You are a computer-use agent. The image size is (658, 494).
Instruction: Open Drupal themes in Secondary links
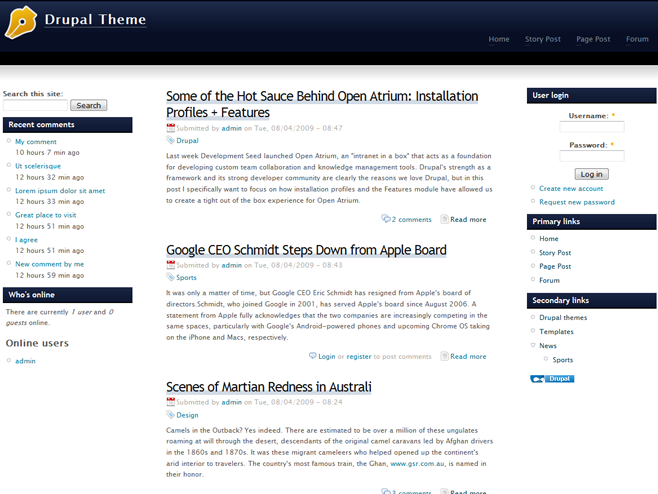point(563,317)
